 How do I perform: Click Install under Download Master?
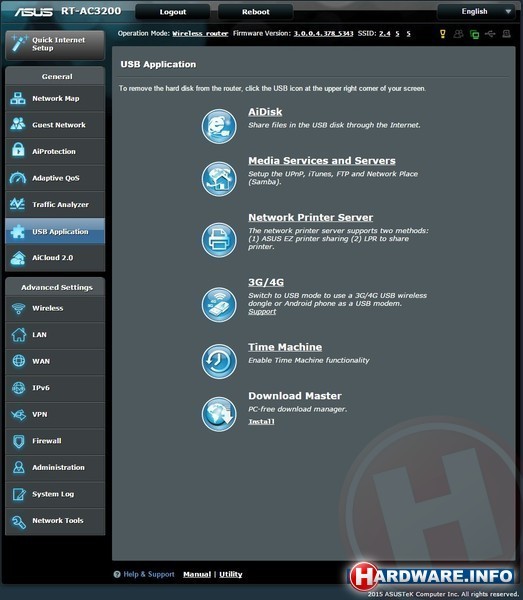(x=261, y=422)
